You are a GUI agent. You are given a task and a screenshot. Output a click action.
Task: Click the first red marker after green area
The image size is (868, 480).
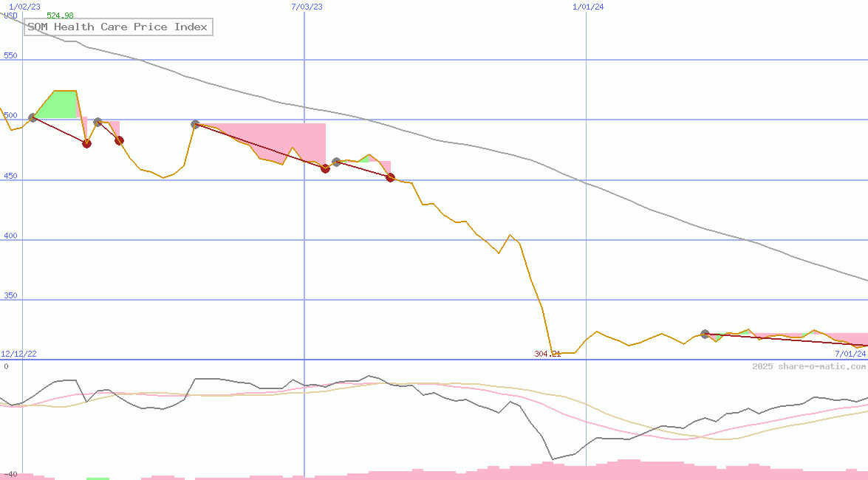coord(86,143)
